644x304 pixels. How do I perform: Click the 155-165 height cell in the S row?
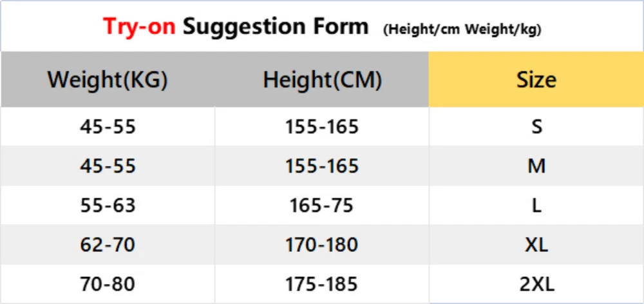(321, 127)
